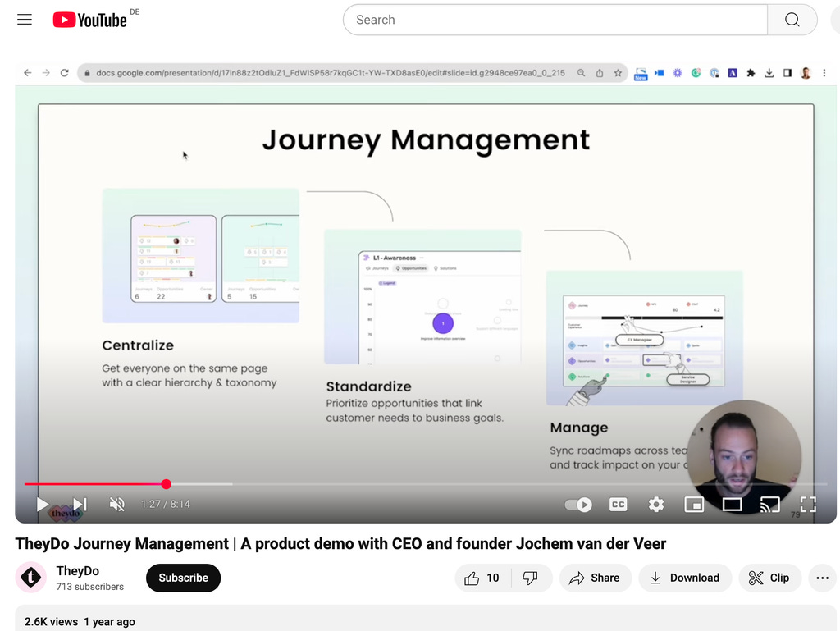The image size is (840, 631).
Task: Create a clip of the video
Action: (769, 578)
